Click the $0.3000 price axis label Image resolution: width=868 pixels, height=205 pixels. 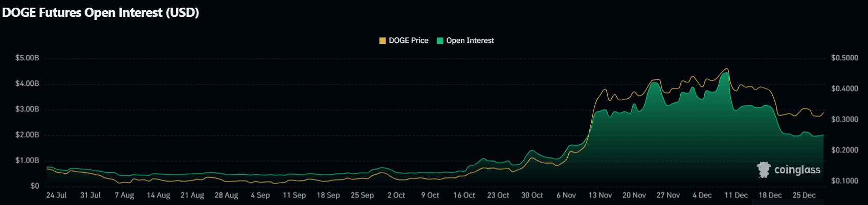[x=844, y=120]
